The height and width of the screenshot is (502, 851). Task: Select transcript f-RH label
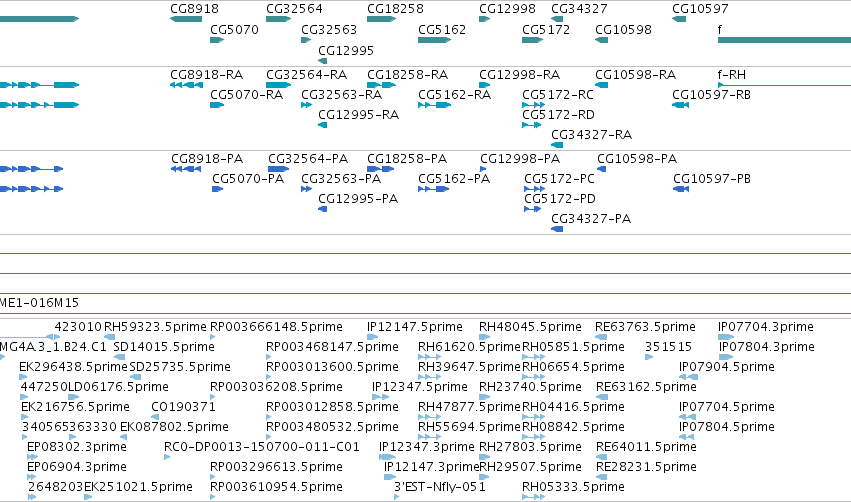[x=732, y=75]
